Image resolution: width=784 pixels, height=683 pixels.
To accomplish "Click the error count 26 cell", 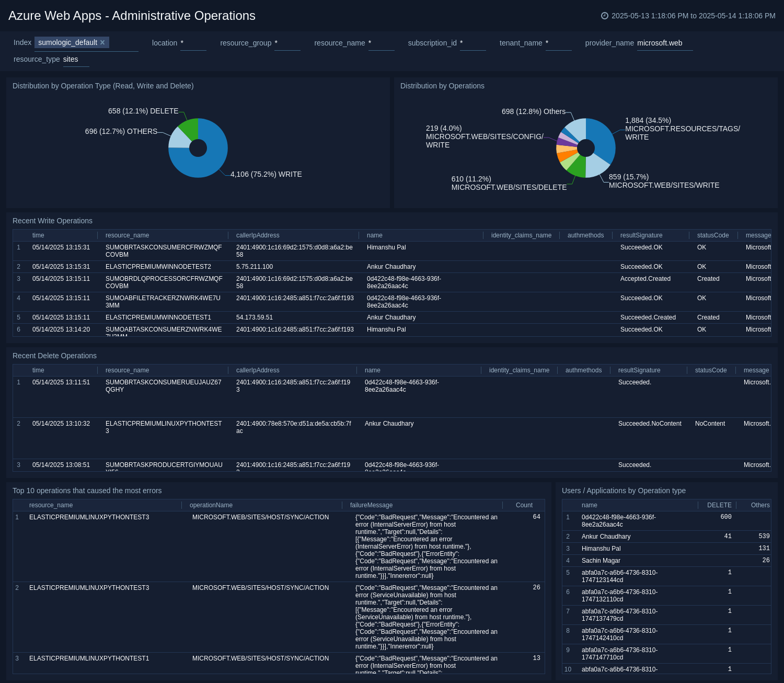I will pyautogui.click(x=536, y=587).
